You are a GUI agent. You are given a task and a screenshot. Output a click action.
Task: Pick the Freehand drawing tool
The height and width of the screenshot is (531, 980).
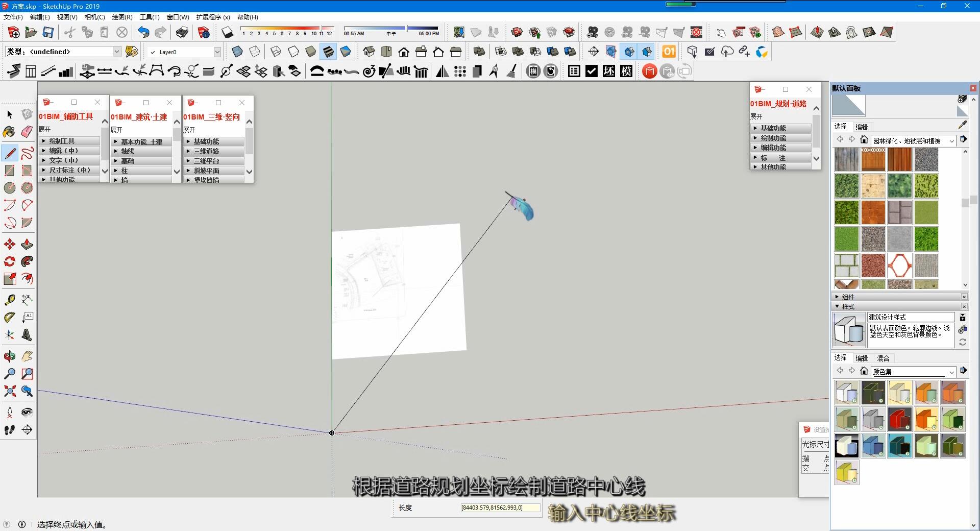tap(27, 153)
